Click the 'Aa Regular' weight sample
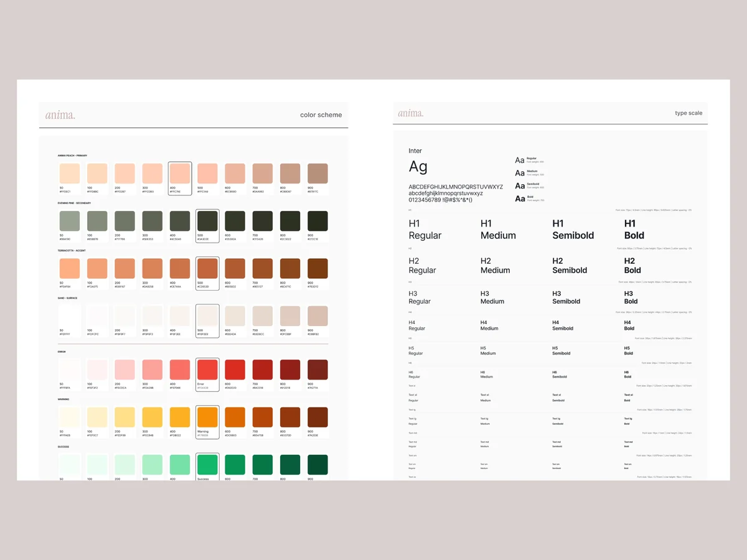Screen dimensions: 747x560 coord(530,160)
